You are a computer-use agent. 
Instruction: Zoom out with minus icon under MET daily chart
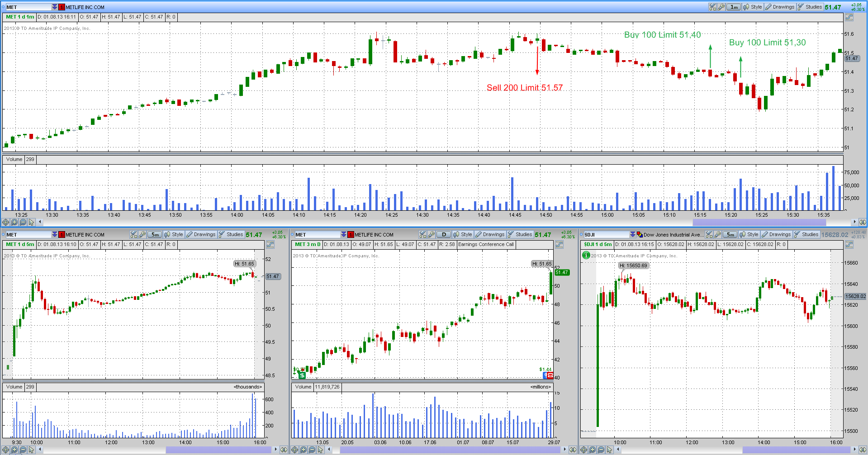pyautogui.click(x=312, y=450)
